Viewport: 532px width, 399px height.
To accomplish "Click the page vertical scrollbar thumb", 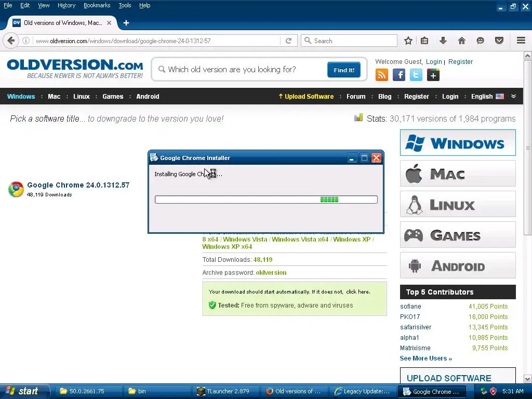I will (x=528, y=148).
